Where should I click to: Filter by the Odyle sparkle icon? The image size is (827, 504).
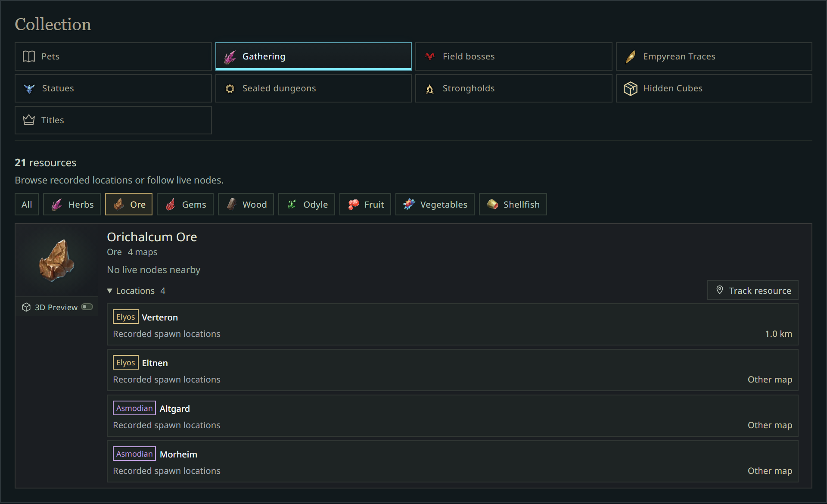(292, 204)
